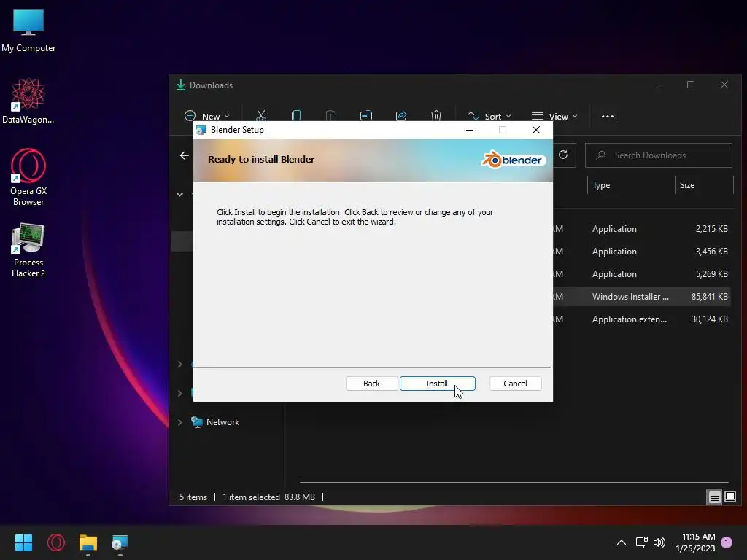Click the Copy icon in Downloads toolbar
This screenshot has width=747, height=560.
pyautogui.click(x=296, y=116)
